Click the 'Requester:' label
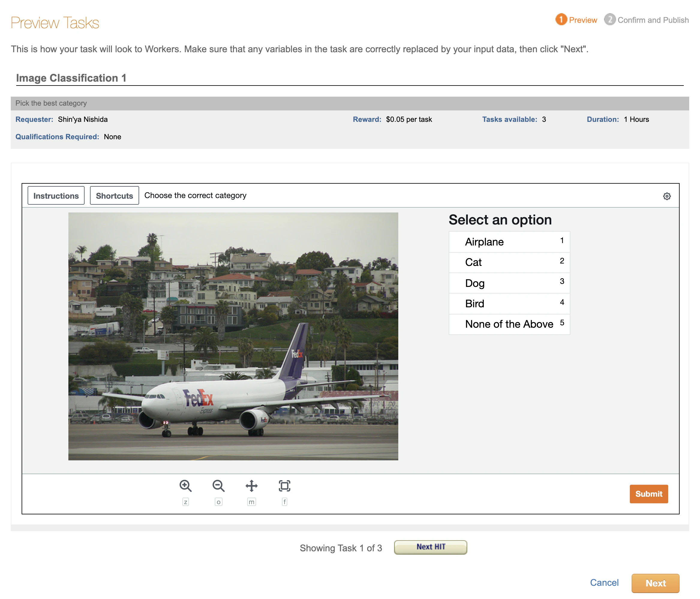 (x=34, y=119)
